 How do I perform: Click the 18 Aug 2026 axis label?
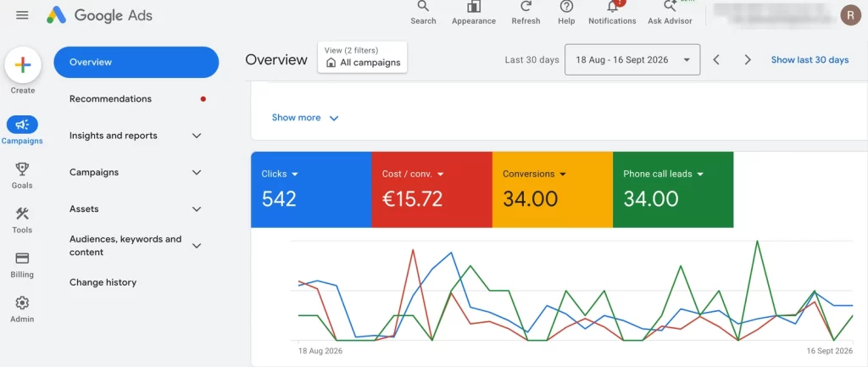(320, 351)
